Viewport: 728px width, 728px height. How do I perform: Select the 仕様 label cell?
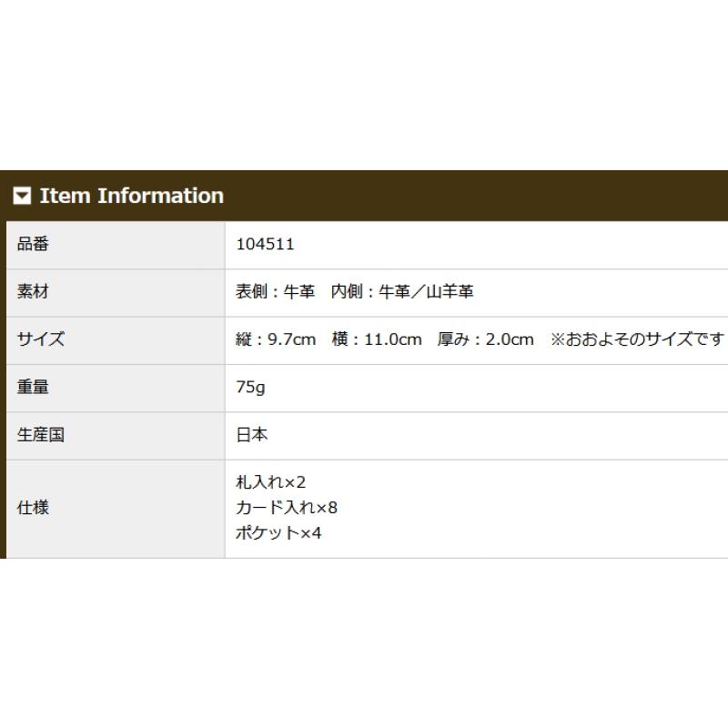(x=116, y=509)
